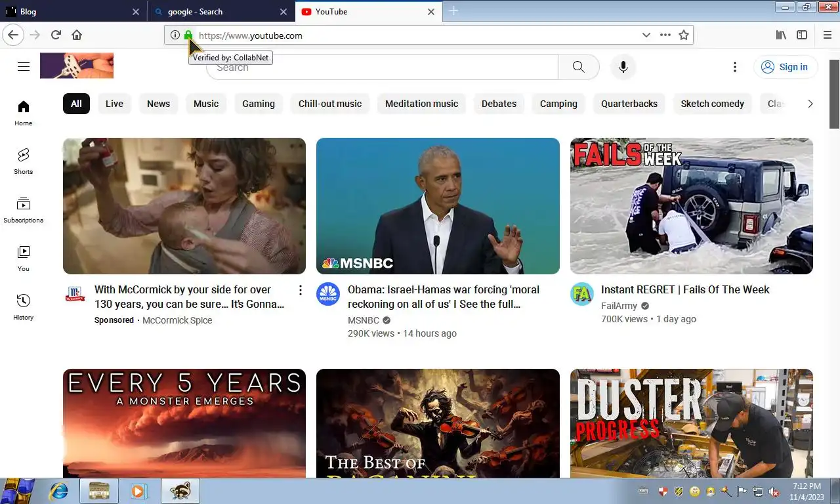Open the Windows Start button
The width and height of the screenshot is (840, 504).
18,491
